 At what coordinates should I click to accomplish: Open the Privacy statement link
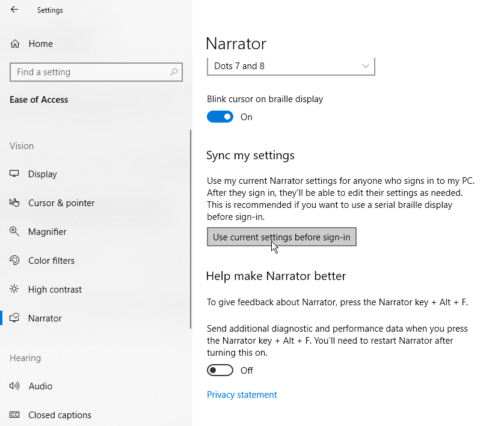click(242, 395)
